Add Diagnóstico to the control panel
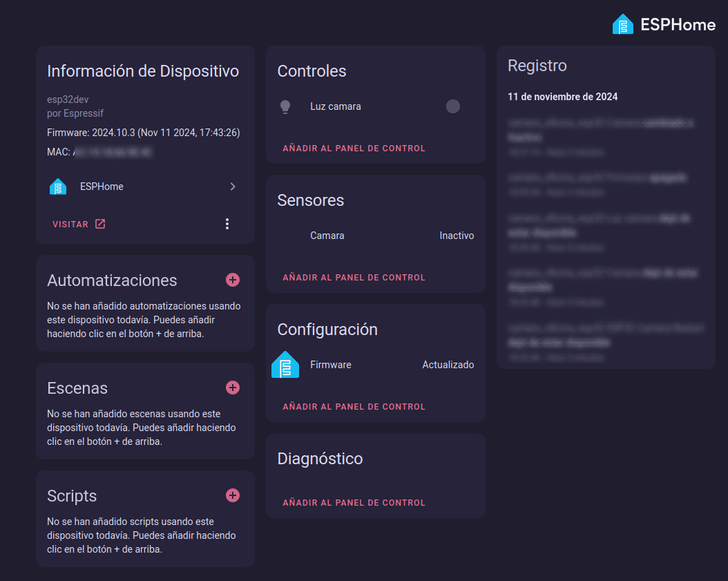Screen dimensions: 728x581 pyautogui.click(x=354, y=502)
